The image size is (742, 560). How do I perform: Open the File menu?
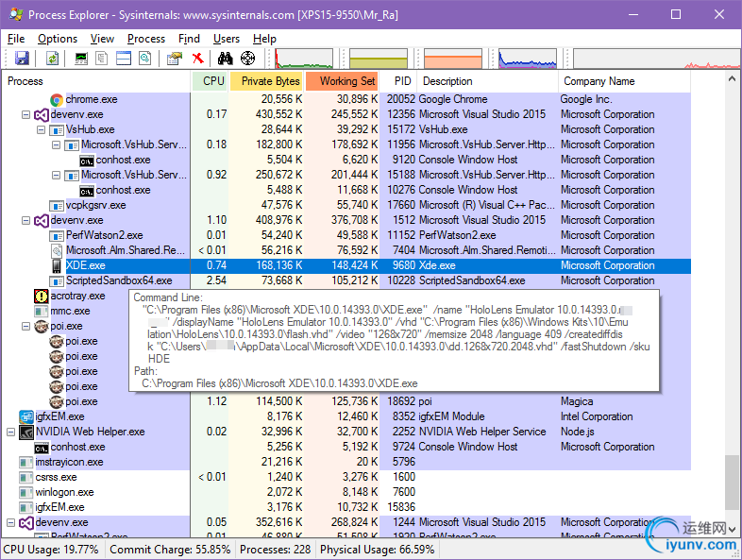tap(16, 39)
